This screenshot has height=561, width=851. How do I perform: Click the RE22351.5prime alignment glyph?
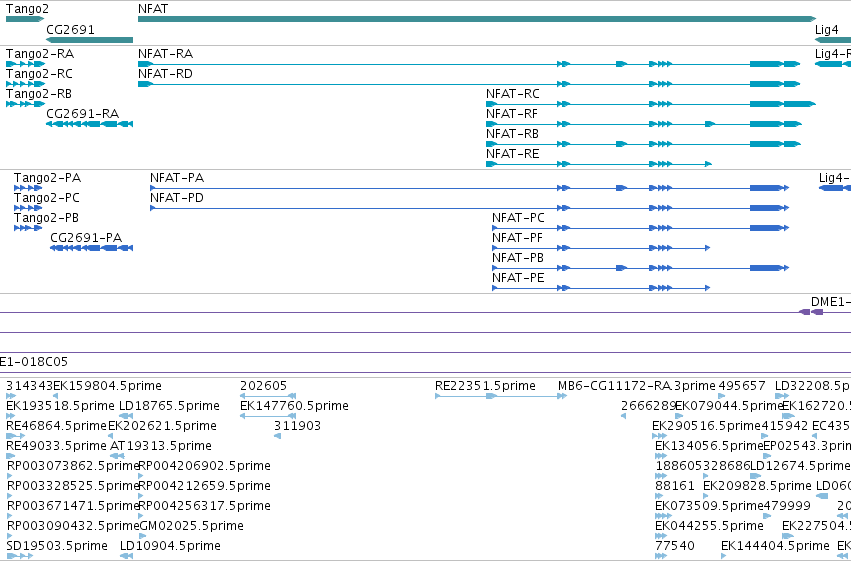click(x=501, y=396)
